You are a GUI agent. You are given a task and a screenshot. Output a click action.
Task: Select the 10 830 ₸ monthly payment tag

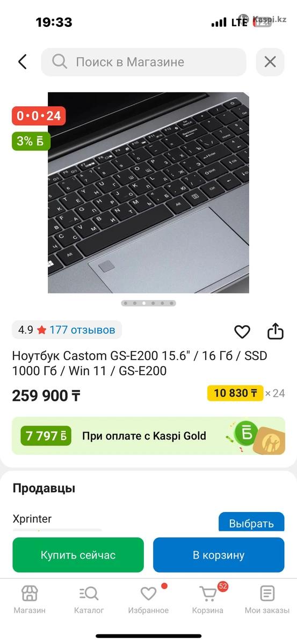click(235, 393)
